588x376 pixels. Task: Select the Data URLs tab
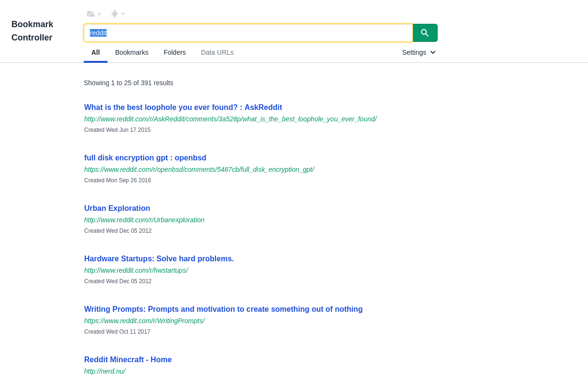(217, 52)
